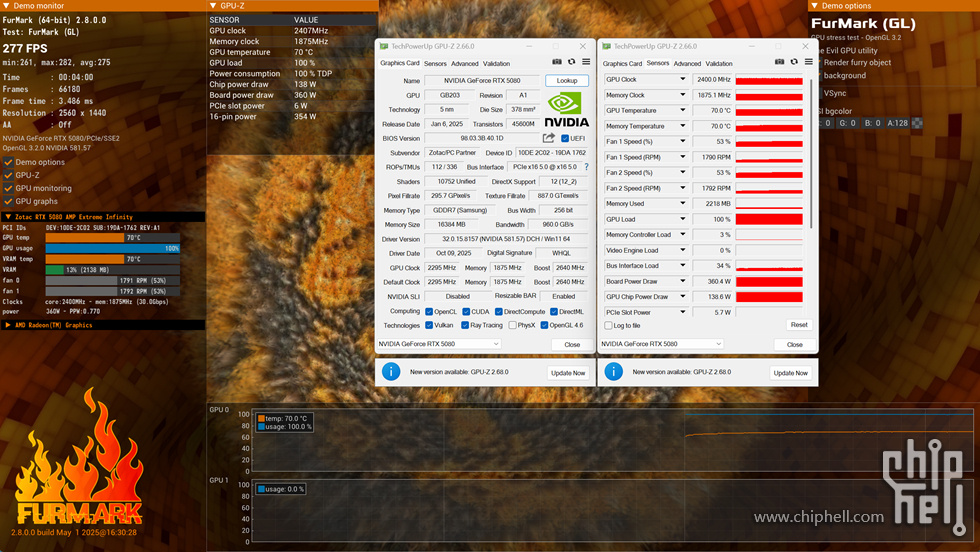980x552 pixels.
Task: Open the hamburger menu in Graphics Card window
Action: [x=586, y=62]
